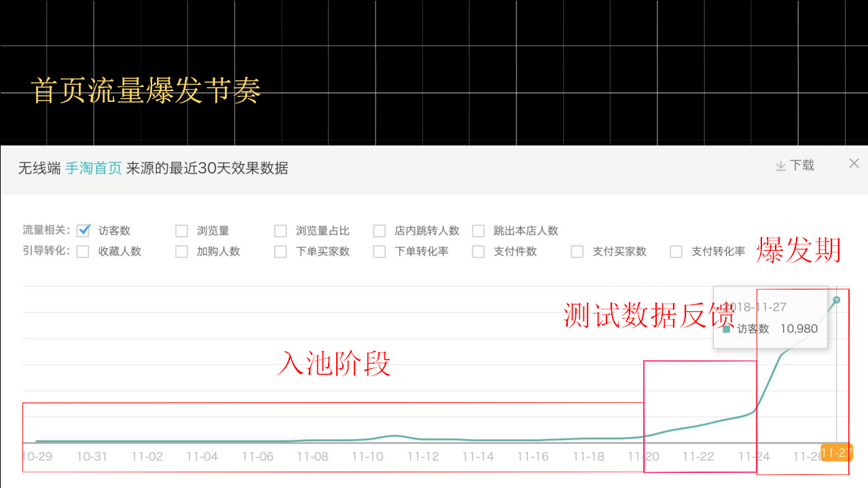
Task: Close the 效果数据 dialog with X
Action: click(854, 163)
